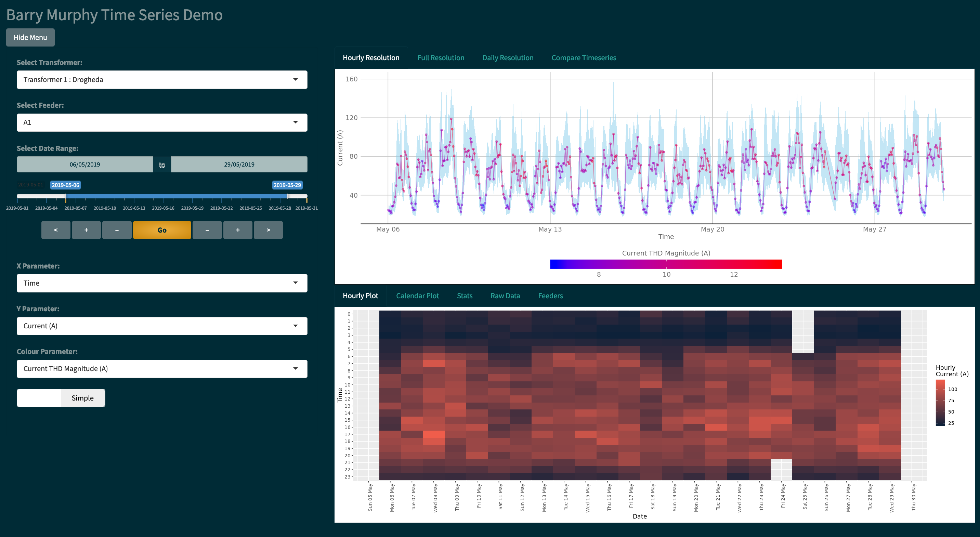
Task: Open the Calendar Plot tab
Action: [417, 296]
